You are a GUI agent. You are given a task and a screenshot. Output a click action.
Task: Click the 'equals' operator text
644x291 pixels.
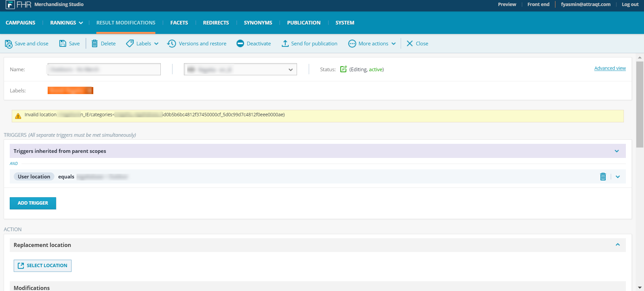pyautogui.click(x=66, y=177)
